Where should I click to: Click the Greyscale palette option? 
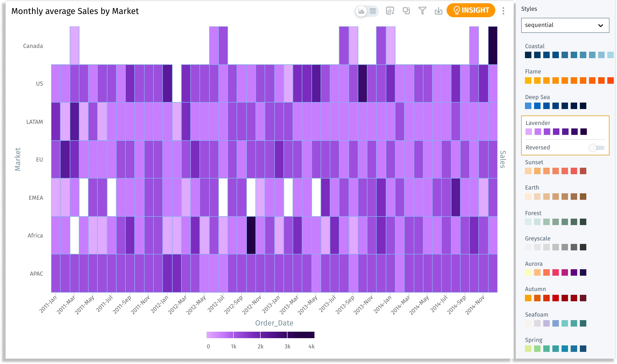(555, 247)
